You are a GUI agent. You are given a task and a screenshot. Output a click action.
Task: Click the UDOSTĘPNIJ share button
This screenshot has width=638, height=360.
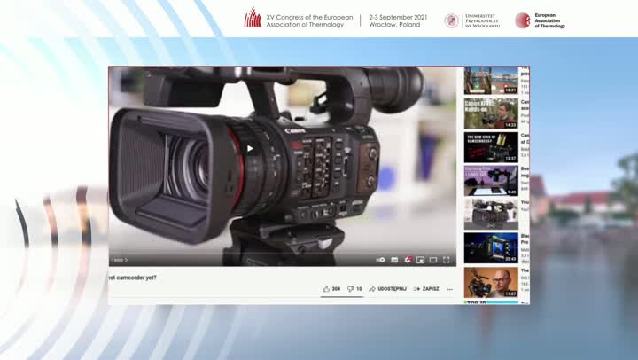tap(388, 289)
